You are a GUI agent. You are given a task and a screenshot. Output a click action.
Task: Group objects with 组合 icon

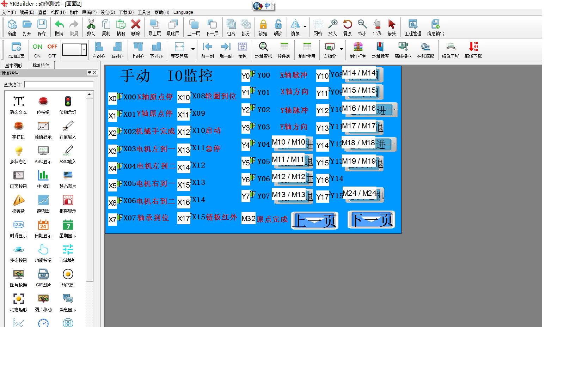click(231, 27)
